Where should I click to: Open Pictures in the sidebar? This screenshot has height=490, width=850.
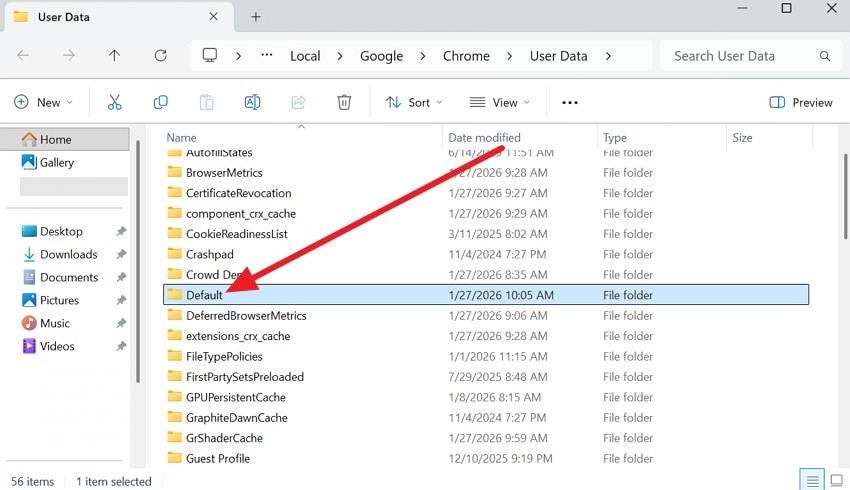[x=59, y=300]
